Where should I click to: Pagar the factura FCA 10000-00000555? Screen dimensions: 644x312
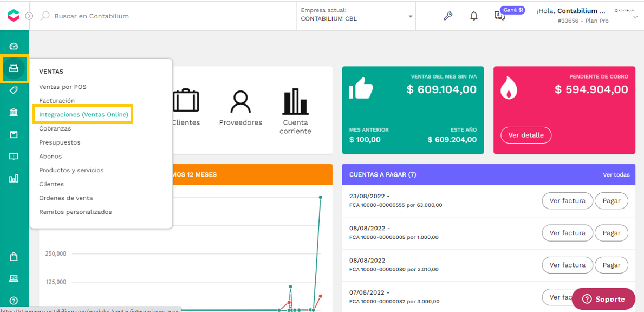(611, 200)
